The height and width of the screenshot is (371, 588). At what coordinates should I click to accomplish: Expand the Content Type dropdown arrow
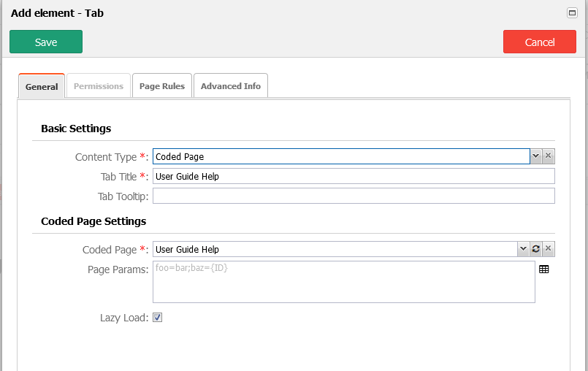pos(536,156)
